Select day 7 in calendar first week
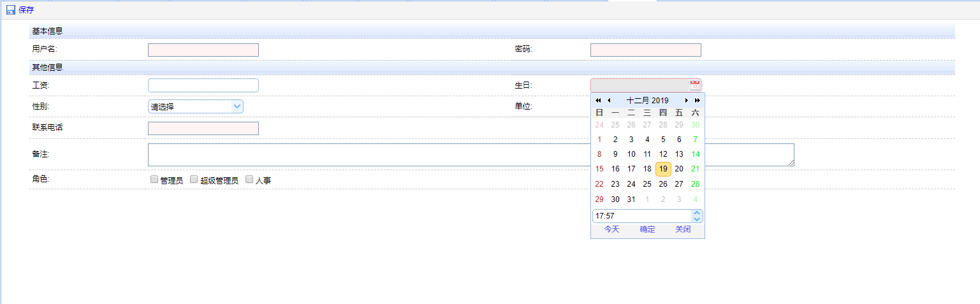The height and width of the screenshot is (304, 980). click(695, 139)
